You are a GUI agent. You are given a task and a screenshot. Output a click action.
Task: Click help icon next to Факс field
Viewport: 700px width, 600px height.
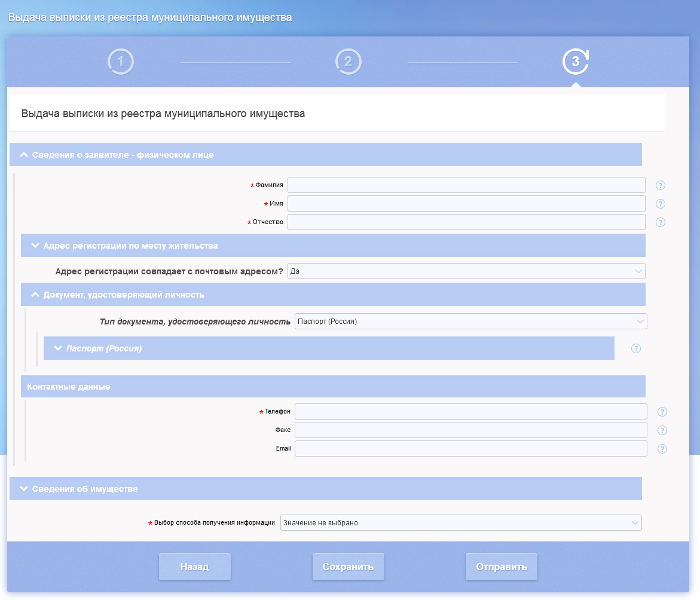point(662,430)
